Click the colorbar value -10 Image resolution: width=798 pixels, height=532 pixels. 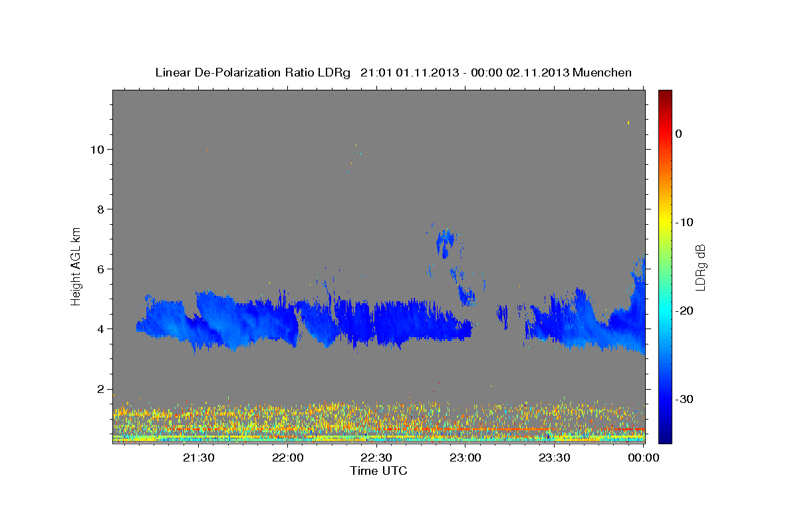684,222
